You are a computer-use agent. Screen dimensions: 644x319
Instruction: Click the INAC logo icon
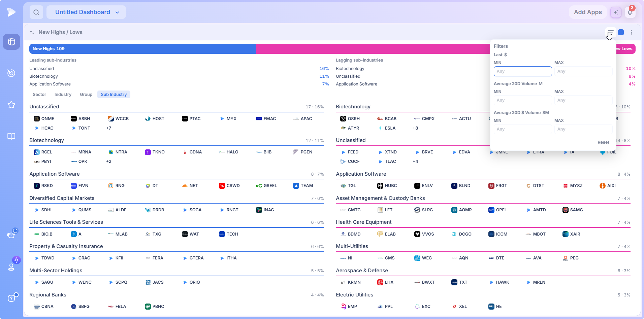[x=259, y=210]
